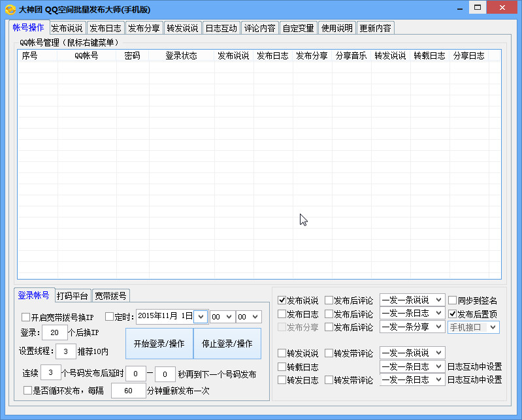Check 转发带评论 beside 转发说说
Viewport: 522px width, 420px height.
click(329, 353)
